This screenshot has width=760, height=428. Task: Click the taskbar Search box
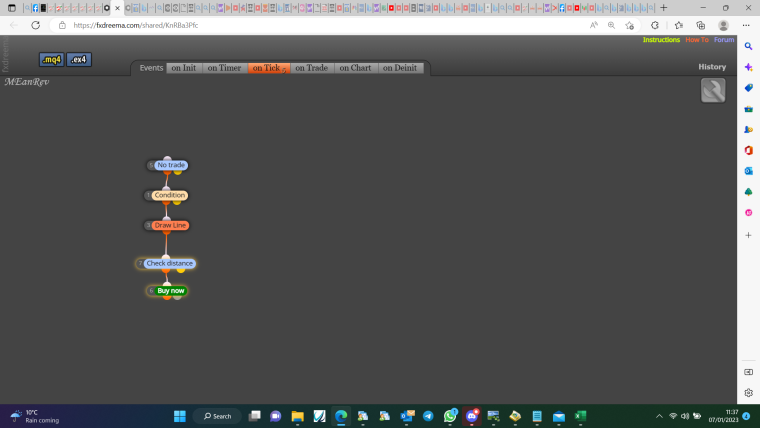click(217, 416)
